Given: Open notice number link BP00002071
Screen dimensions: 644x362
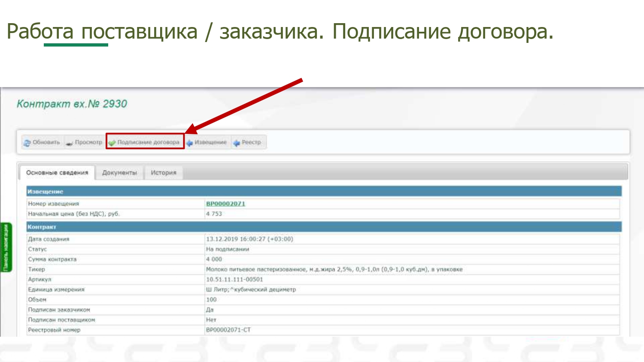Looking at the screenshot, I should pos(225,204).
